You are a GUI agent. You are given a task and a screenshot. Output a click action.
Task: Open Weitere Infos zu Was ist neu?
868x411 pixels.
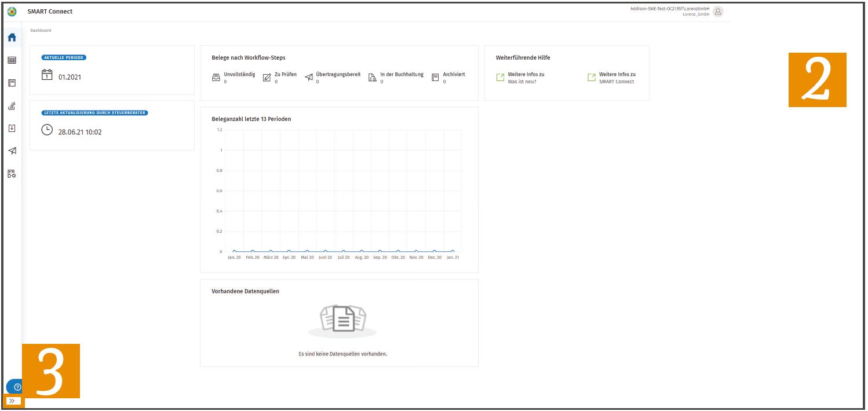tap(520, 78)
